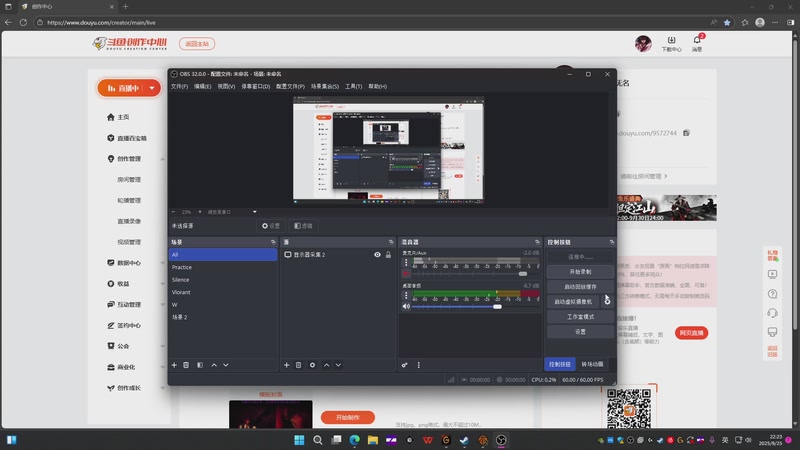Open File Explorer from the taskbar
The image size is (800, 450).
(x=373, y=440)
